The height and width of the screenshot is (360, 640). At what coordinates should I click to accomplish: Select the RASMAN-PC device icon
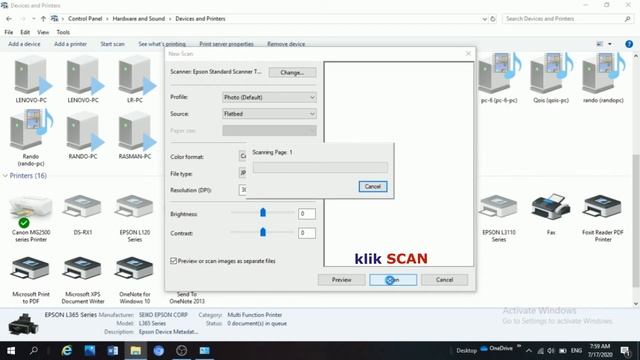[x=135, y=135]
